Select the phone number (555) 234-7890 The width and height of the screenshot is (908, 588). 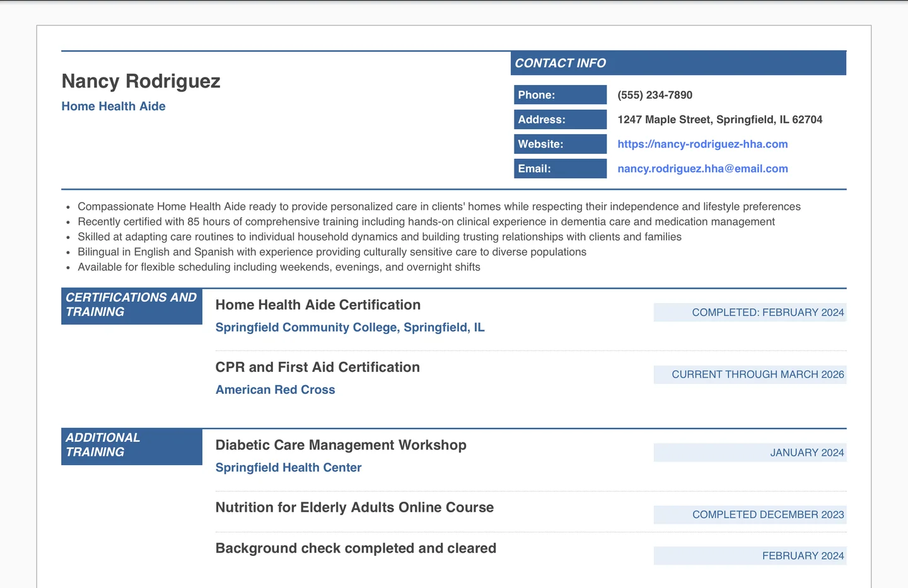click(655, 95)
